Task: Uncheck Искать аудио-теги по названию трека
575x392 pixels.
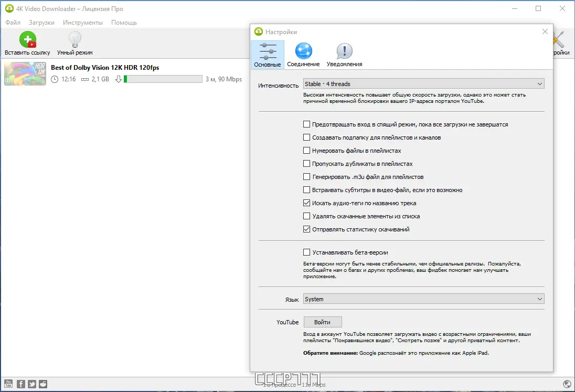Action: click(x=306, y=203)
